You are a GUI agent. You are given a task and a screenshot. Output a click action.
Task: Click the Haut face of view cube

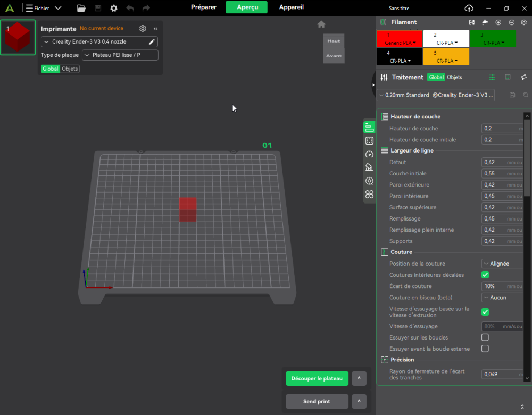pos(334,41)
